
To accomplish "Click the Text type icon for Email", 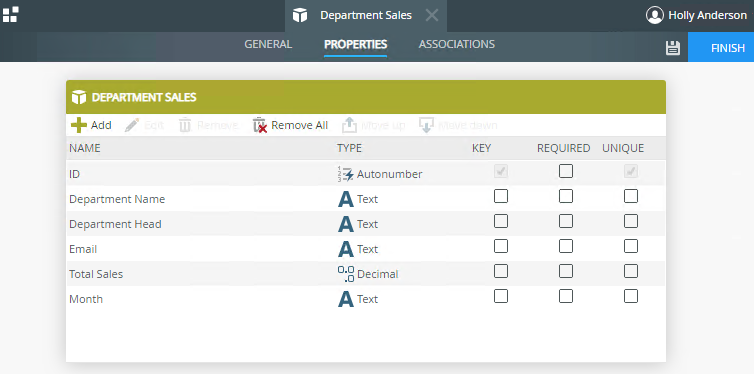I will [x=346, y=249].
